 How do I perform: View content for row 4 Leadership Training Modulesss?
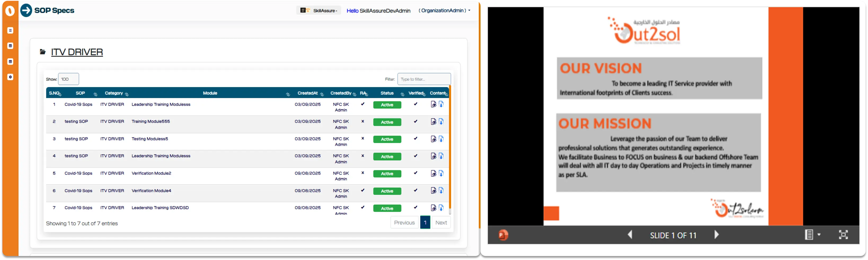click(x=434, y=156)
